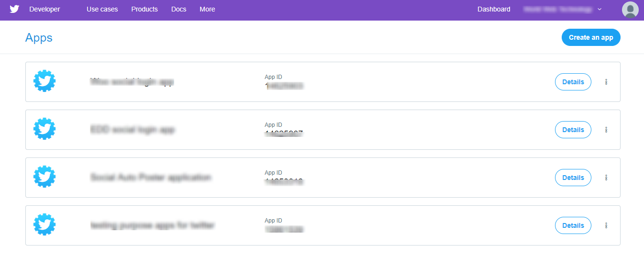Click the second app's gear icon
This screenshot has height=257, width=644.
44,129
